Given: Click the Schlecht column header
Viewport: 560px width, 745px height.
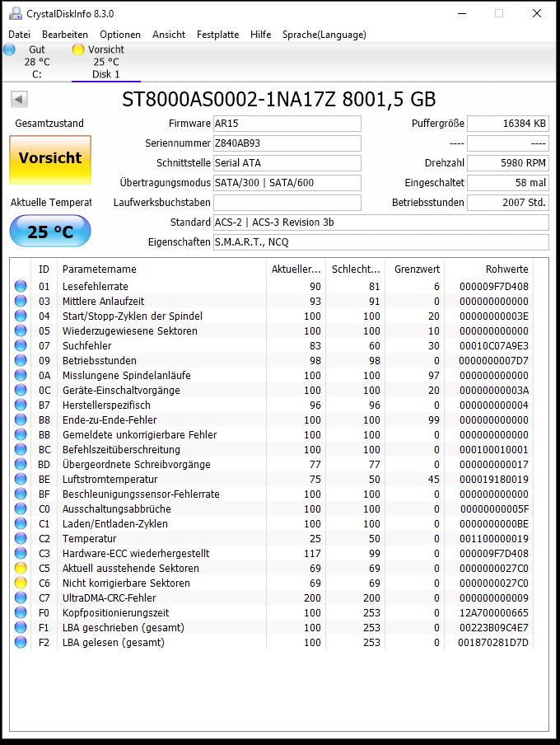Looking at the screenshot, I should (x=355, y=269).
